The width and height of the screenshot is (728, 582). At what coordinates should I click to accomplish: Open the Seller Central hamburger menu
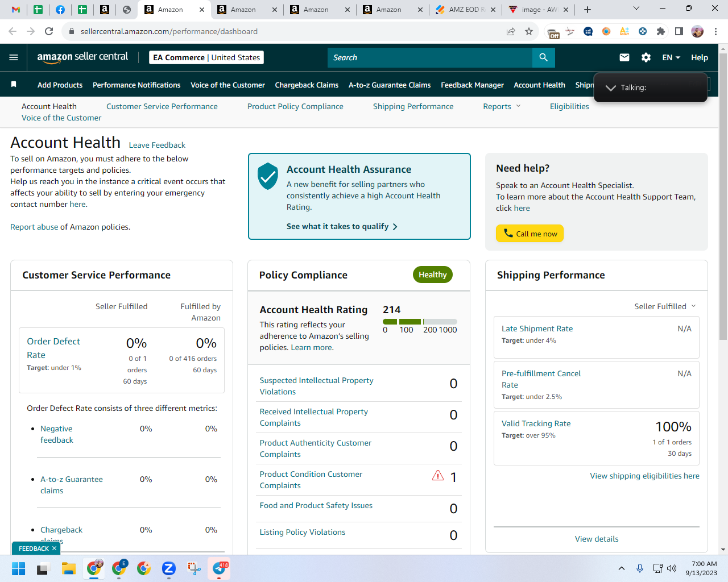[x=14, y=57]
